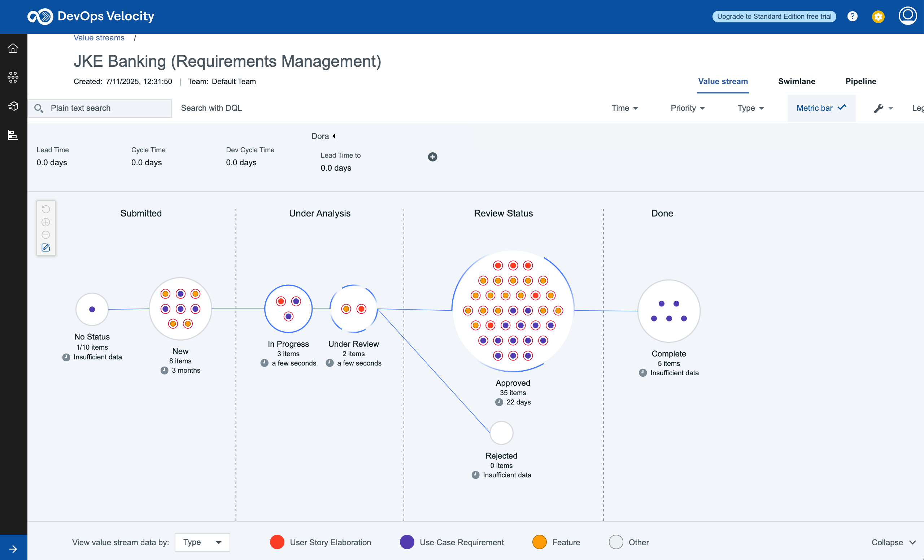924x560 pixels.
Task: Open the value streams dots icon in sidebar
Action: point(13,77)
